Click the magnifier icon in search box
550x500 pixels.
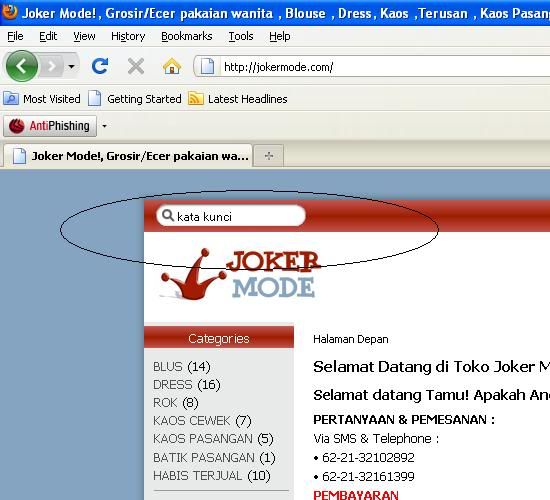168,215
